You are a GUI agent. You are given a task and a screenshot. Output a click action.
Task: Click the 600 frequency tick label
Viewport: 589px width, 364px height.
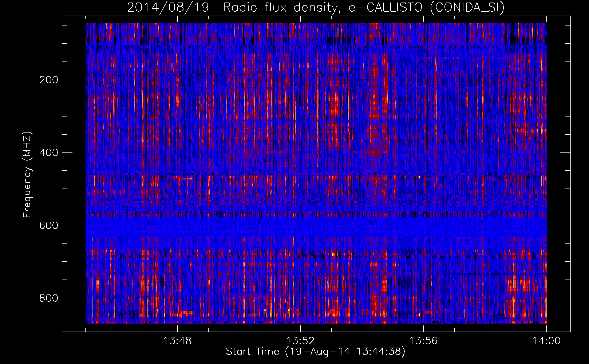pyautogui.click(x=49, y=225)
